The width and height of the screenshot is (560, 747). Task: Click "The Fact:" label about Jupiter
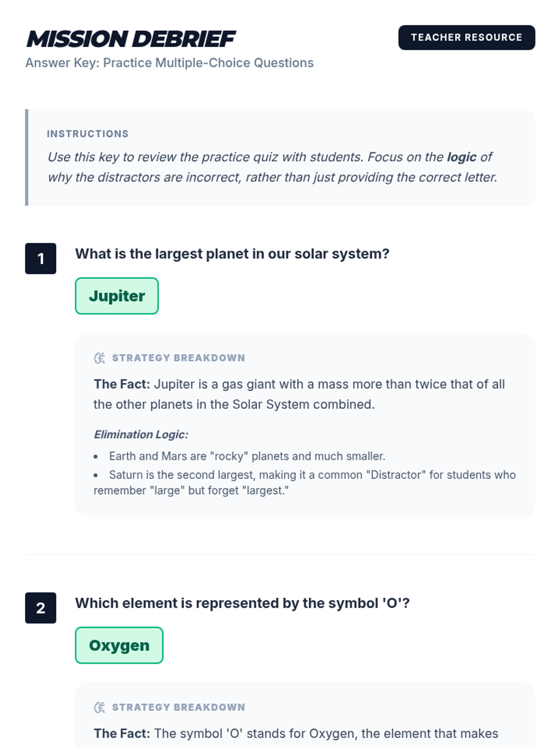coord(122,384)
